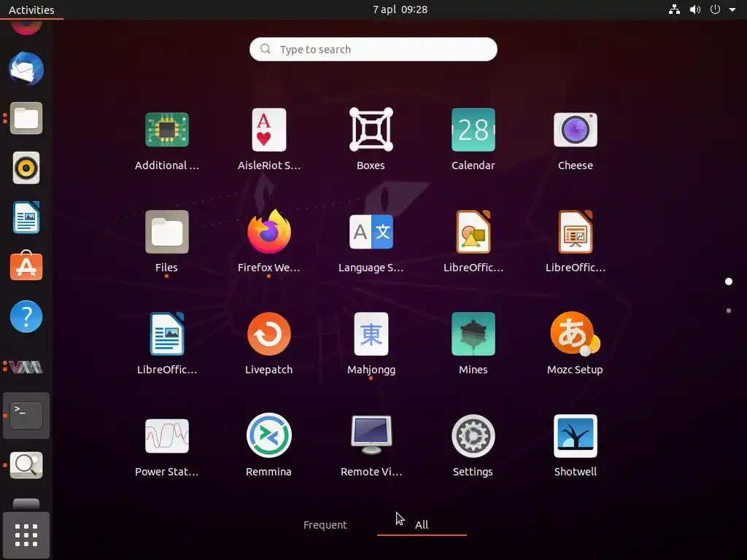Launch Cheese webcam app
This screenshot has width=747, height=560.
pyautogui.click(x=575, y=130)
